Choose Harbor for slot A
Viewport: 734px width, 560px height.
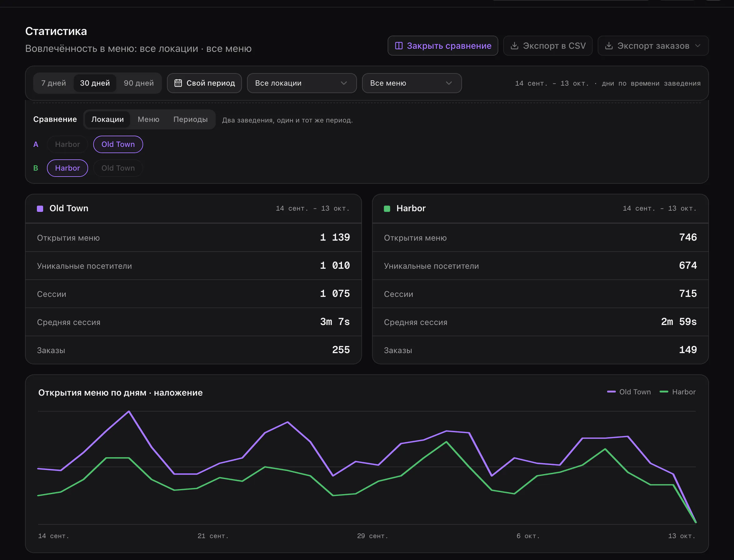(67, 144)
